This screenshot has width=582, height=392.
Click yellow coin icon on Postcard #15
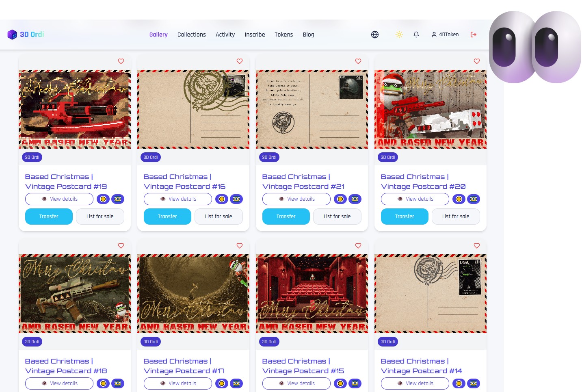coord(340,383)
